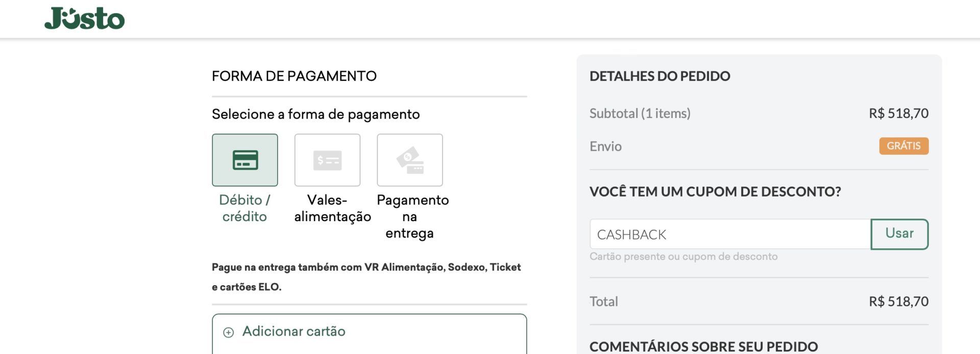Click the COMENTÁRIOS SOBRE SEU PEDIDO heading

click(704, 346)
